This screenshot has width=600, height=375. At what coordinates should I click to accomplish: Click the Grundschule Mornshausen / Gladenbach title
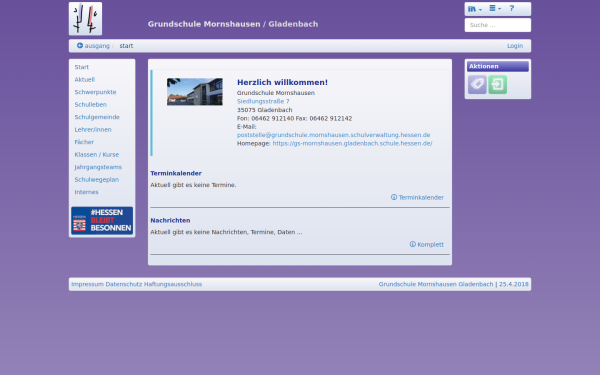coord(233,24)
